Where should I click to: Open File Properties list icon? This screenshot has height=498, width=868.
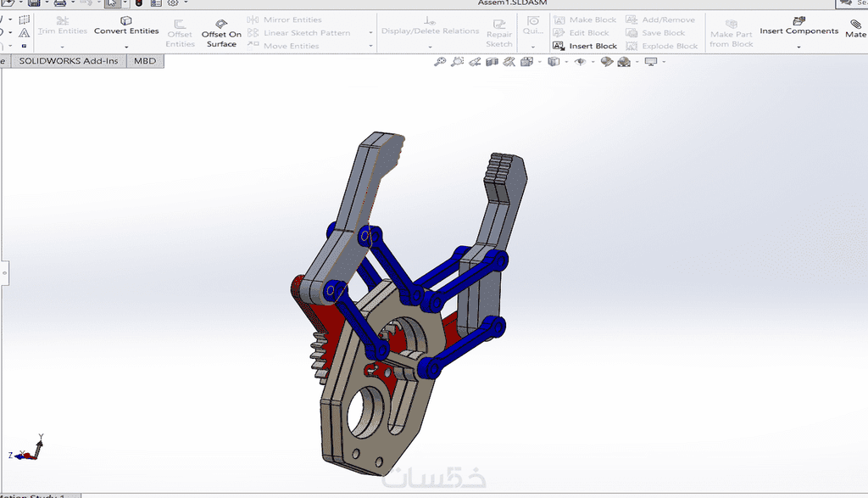[156, 3]
